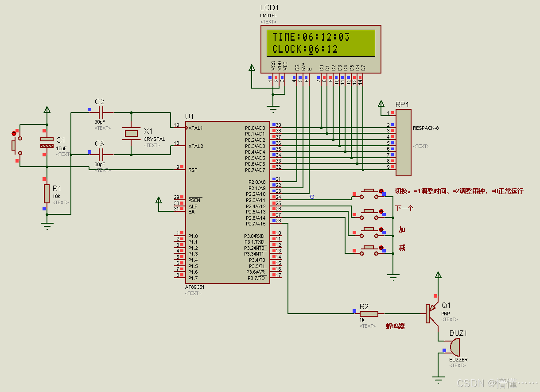This screenshot has width=540, height=392.
Task: Click the 'PNP' label of Q1
Action: (445, 313)
